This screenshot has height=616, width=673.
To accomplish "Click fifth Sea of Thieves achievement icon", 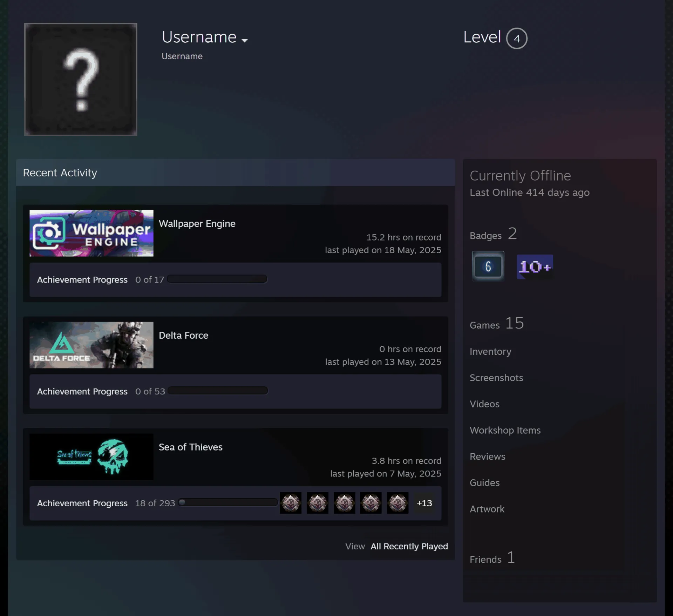I will pyautogui.click(x=397, y=503).
